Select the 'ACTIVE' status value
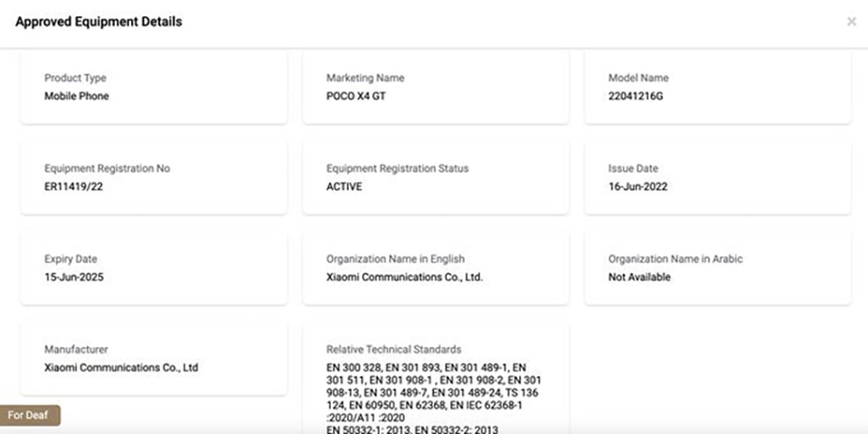The width and height of the screenshot is (868, 434). pyautogui.click(x=344, y=186)
